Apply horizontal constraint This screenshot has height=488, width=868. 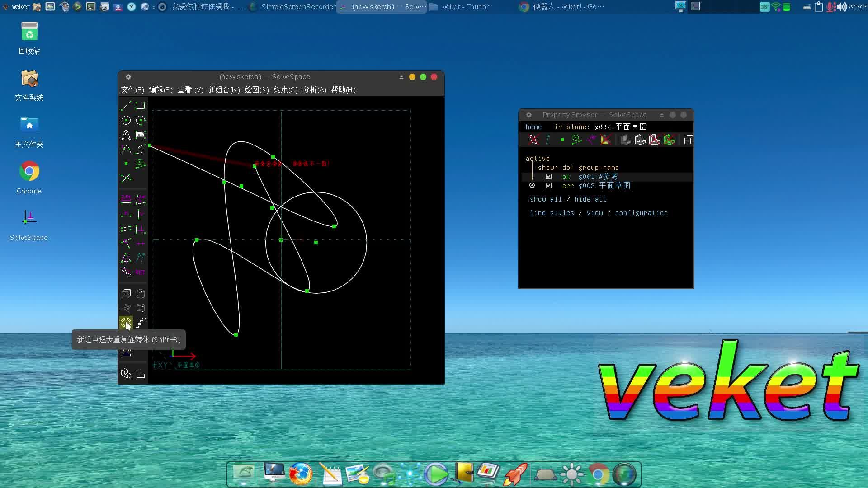126,214
